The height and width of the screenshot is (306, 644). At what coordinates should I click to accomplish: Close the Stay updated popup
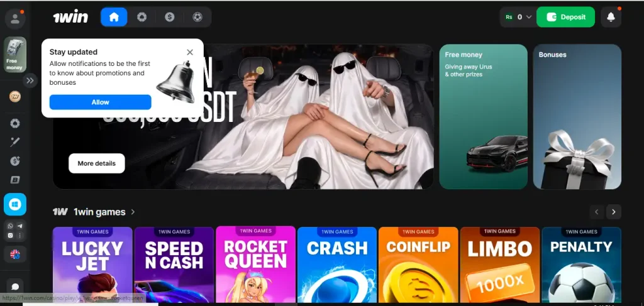click(x=190, y=52)
